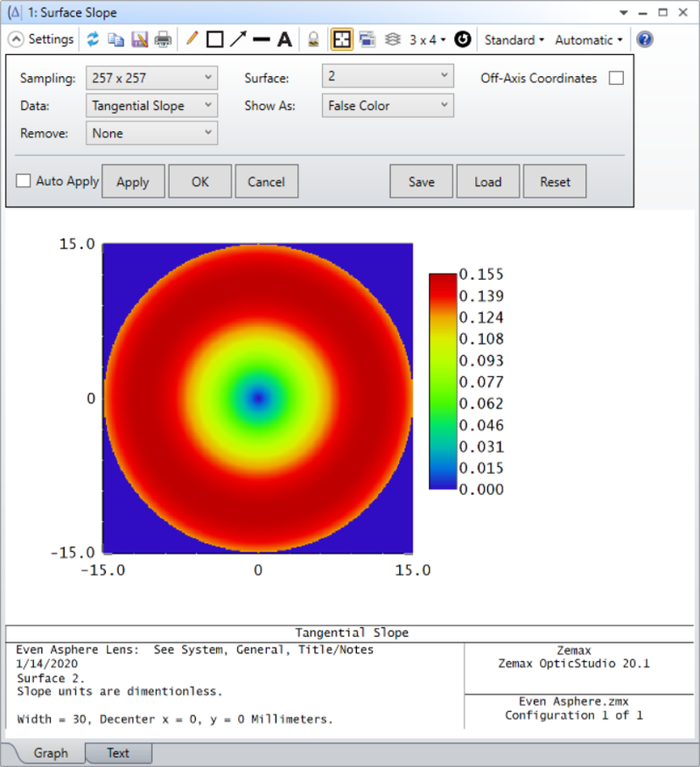Viewport: 700px width, 767px height.
Task: Open the Show As dropdown
Action: (x=387, y=106)
